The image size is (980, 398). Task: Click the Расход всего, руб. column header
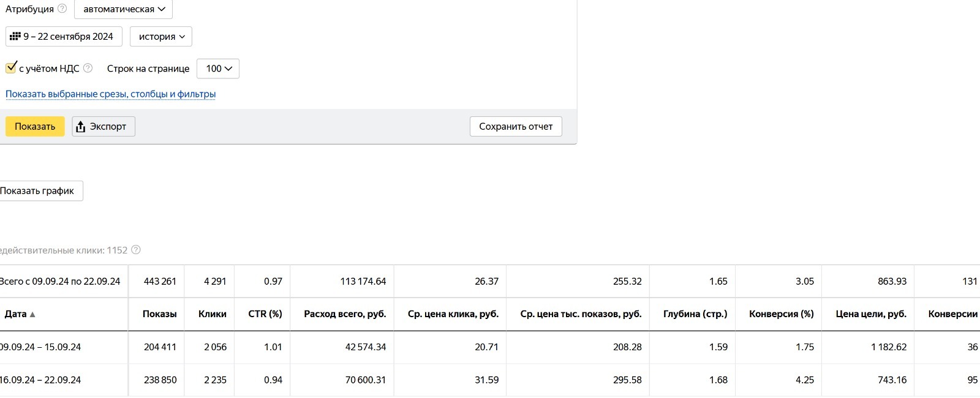(x=345, y=314)
